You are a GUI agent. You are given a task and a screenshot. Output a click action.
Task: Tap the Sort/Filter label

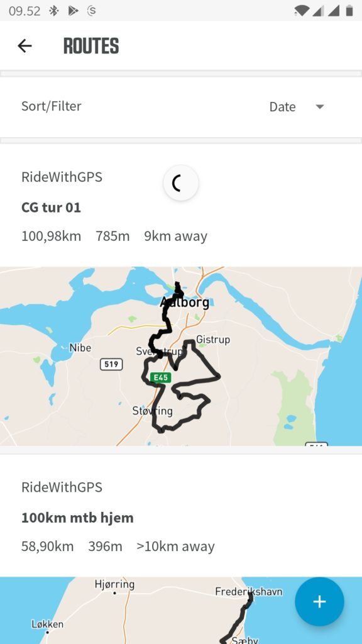pyautogui.click(x=52, y=106)
